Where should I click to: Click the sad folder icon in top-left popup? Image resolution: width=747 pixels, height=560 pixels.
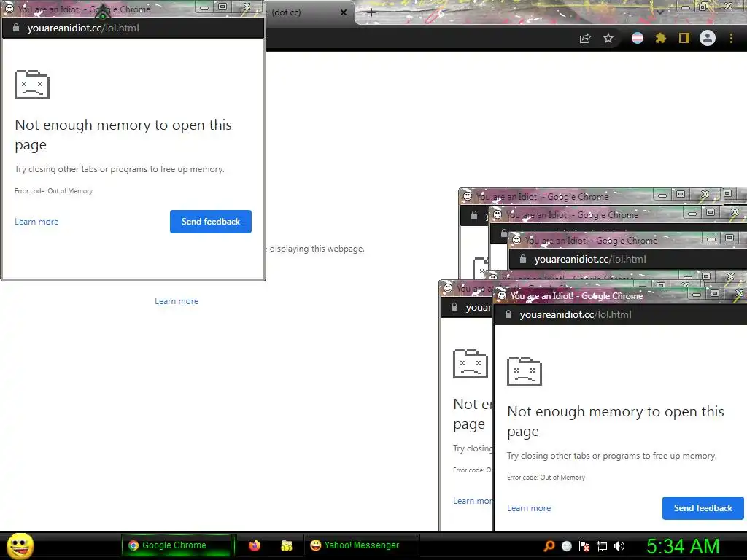click(x=32, y=85)
